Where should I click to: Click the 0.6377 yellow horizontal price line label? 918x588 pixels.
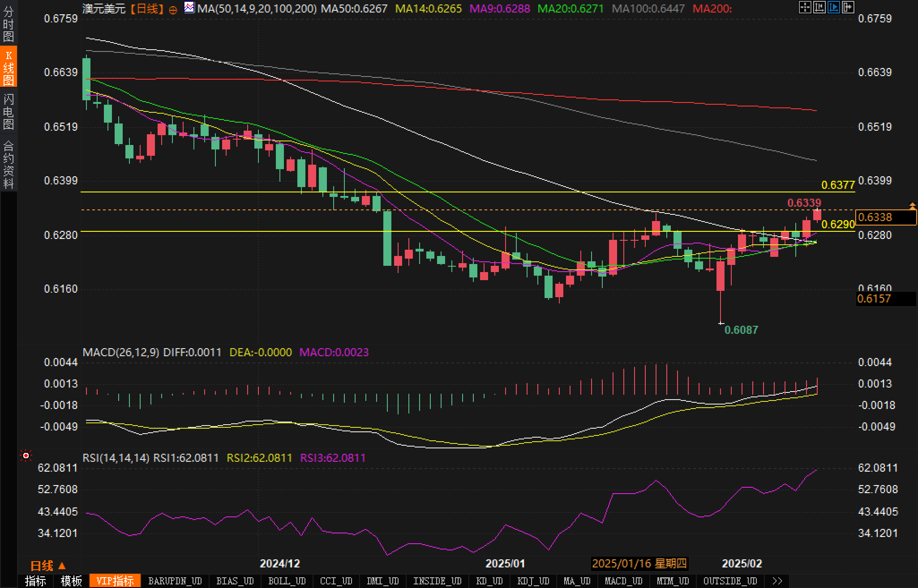click(x=838, y=185)
